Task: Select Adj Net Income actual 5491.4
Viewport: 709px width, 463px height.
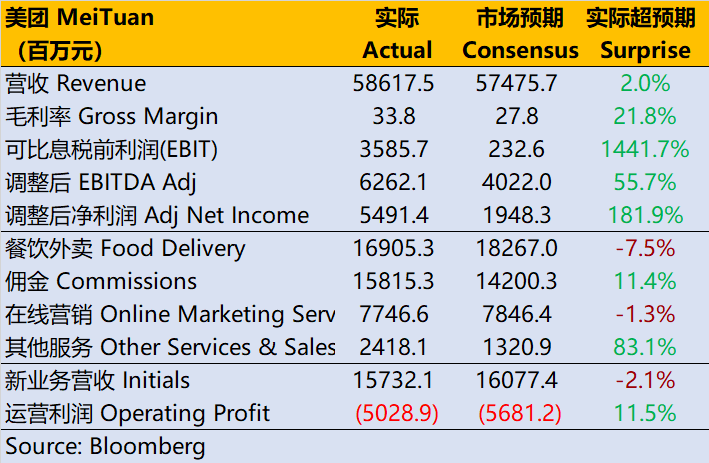Action: (394, 216)
